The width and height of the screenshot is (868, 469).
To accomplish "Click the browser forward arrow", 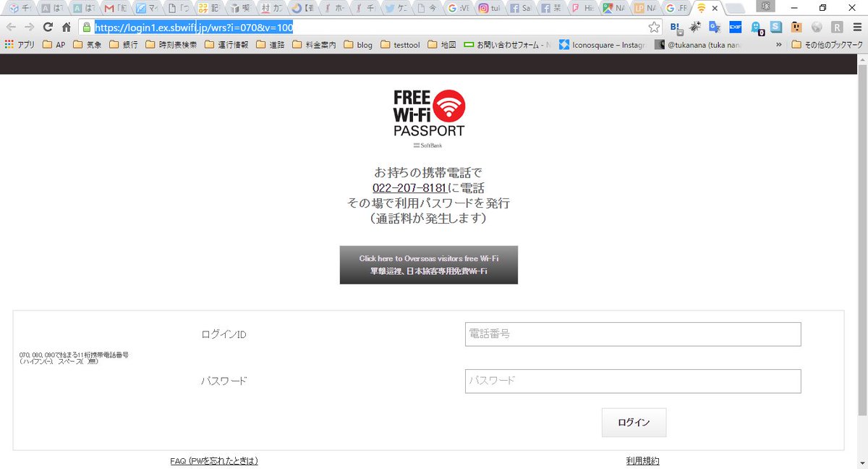I will coord(30,28).
